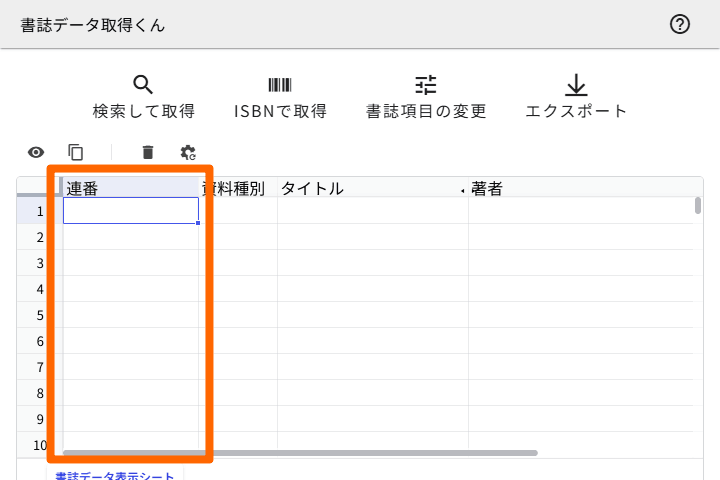Select the 著者 column header
This screenshot has height=480, width=720.
point(580,188)
